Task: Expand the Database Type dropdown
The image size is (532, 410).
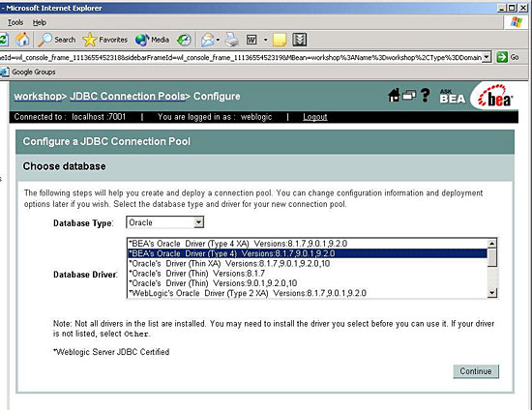Action: pyautogui.click(x=198, y=222)
